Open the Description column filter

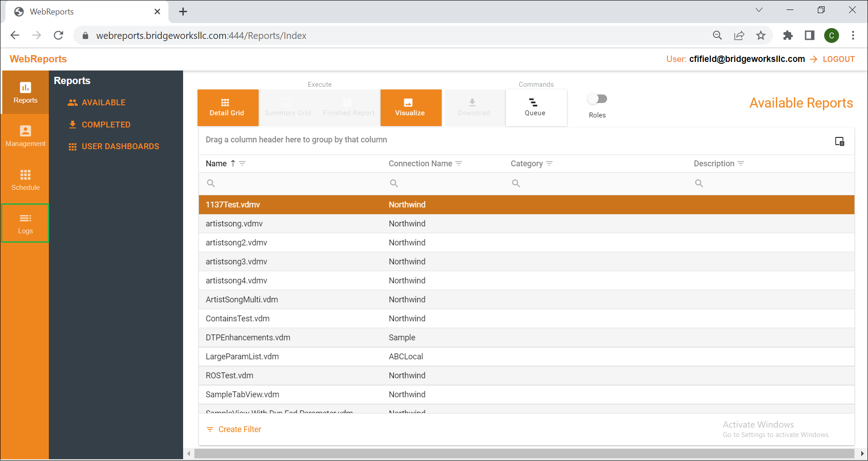(741, 164)
